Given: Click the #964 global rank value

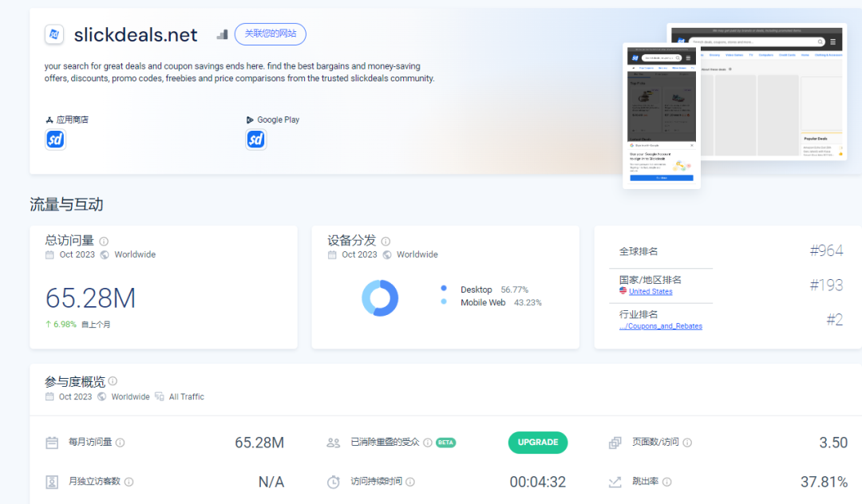Looking at the screenshot, I should coord(826,251).
